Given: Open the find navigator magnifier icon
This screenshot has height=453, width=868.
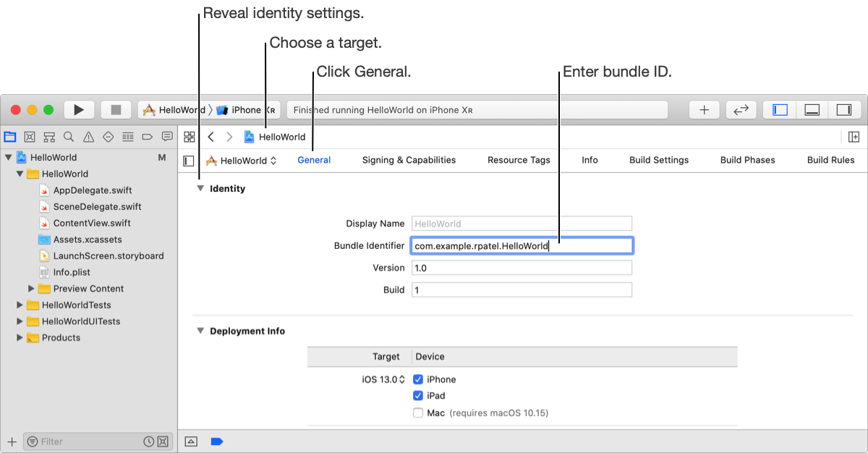Looking at the screenshot, I should (x=69, y=137).
